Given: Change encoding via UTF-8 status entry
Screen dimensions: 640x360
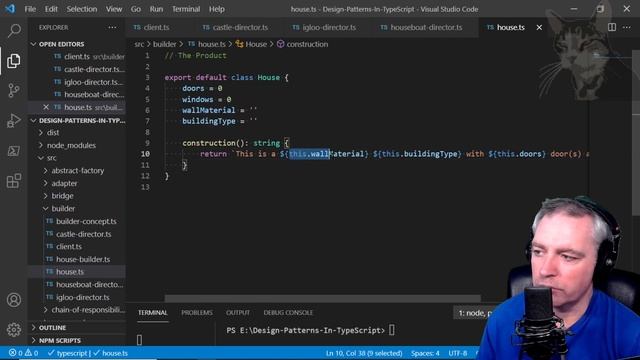Looking at the screenshot, I should 458,353.
